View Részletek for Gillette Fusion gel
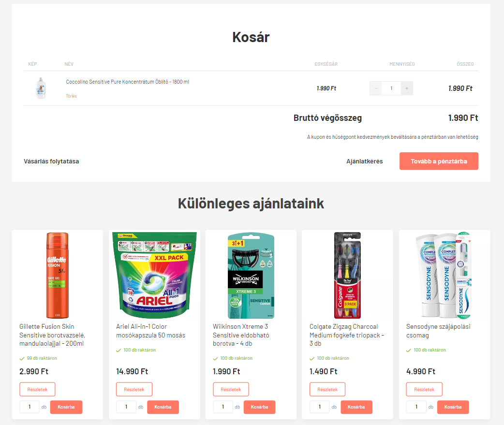Image resolution: width=504 pixels, height=425 pixels. pos(37,389)
